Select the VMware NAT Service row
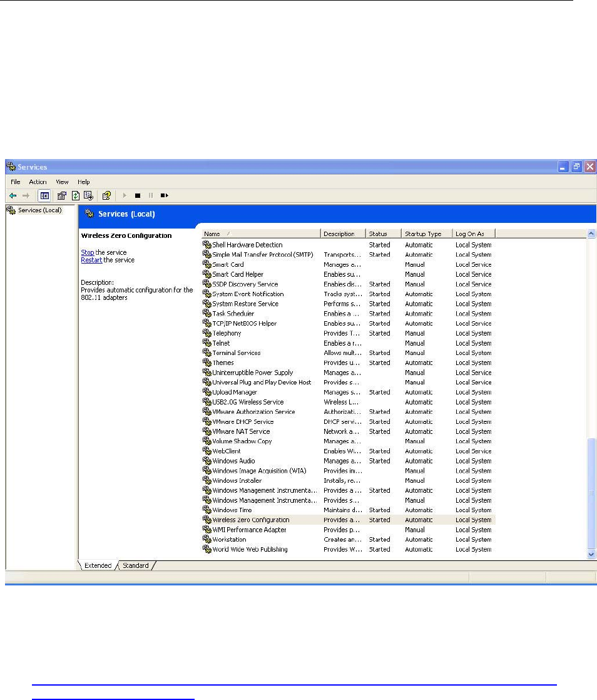 click(349, 431)
